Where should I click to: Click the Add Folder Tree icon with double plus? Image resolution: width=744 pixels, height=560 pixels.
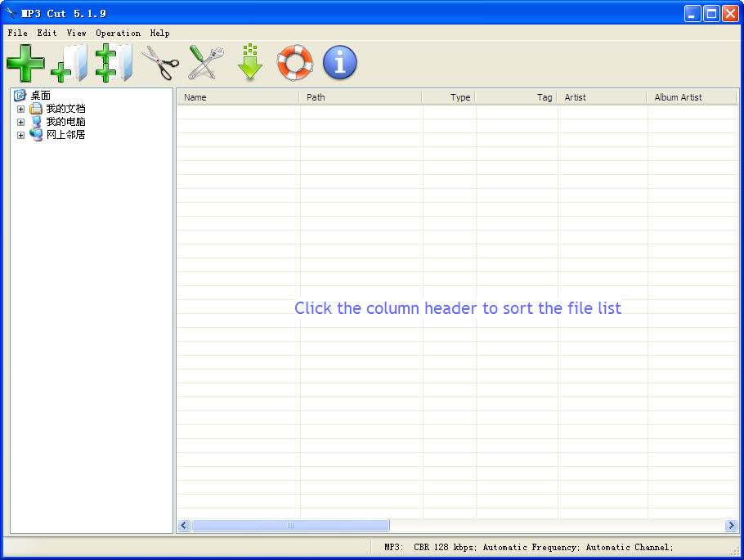[114, 63]
